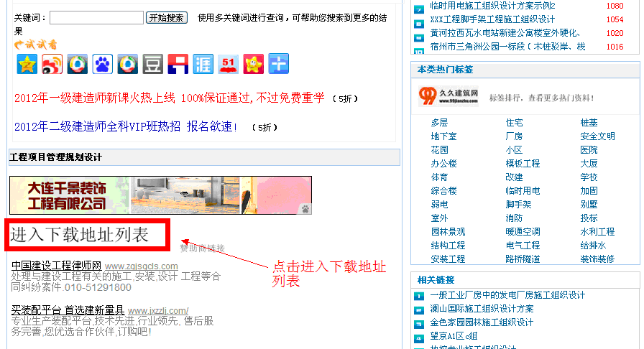Click the red-and-blue Kaixin share icon
This screenshot has height=349, width=644.
coord(178,64)
